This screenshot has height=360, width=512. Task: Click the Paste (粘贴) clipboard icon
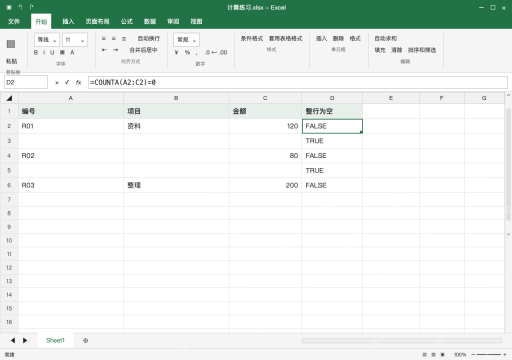[11, 44]
